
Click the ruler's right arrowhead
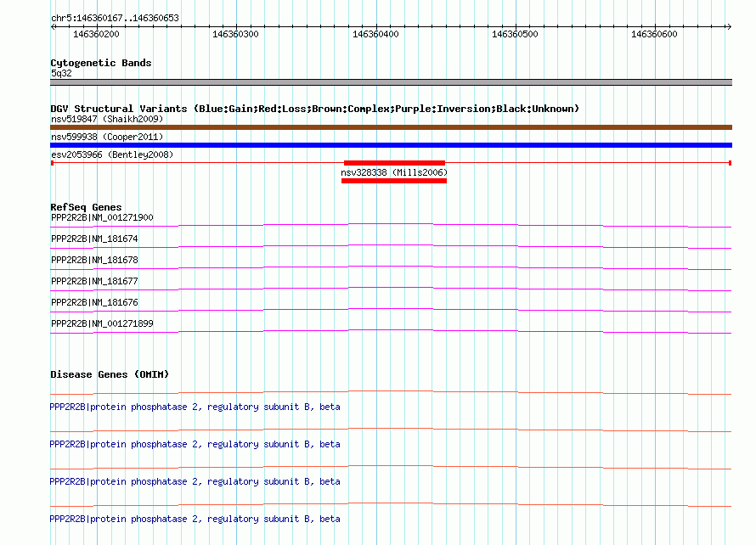729,27
